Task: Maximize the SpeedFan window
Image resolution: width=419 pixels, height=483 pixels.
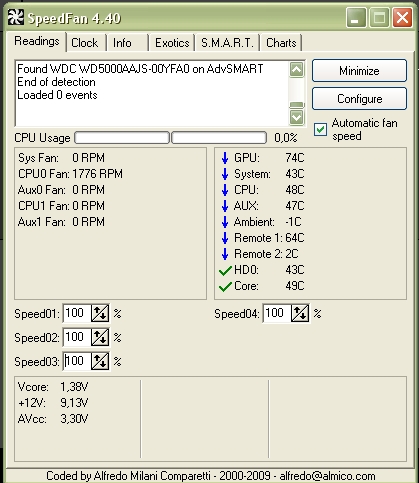Action: (x=379, y=17)
